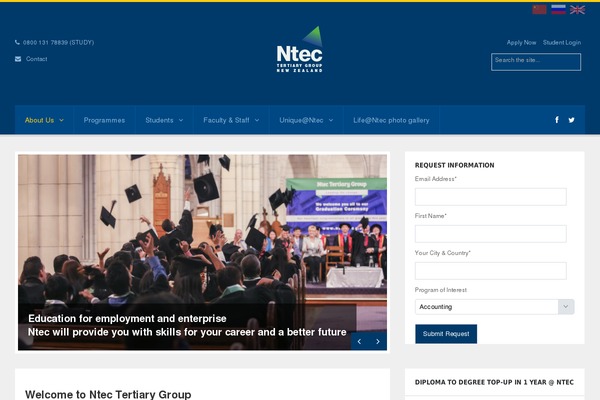Viewport: 600px width, 400px height.
Task: Open the Ntec Twitter page icon
Action: (x=571, y=120)
